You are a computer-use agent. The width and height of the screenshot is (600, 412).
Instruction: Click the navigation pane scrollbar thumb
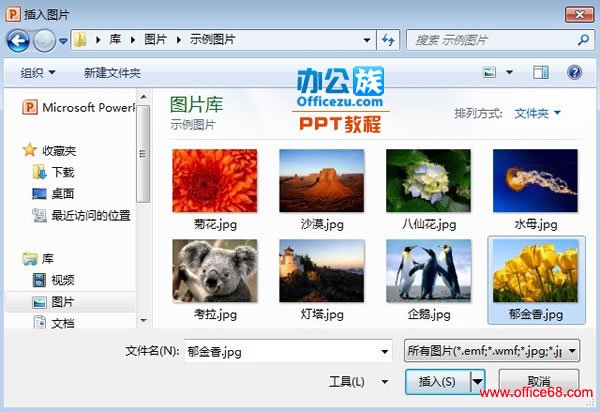[143, 153]
